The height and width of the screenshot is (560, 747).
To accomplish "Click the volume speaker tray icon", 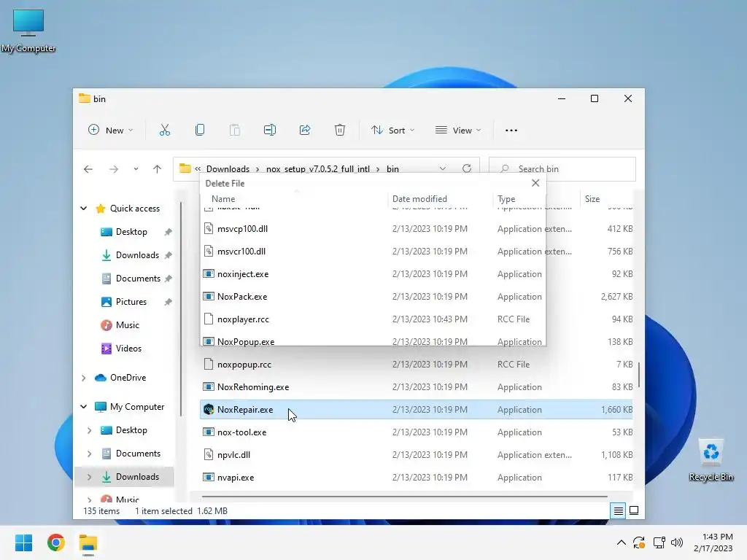I will 677,542.
